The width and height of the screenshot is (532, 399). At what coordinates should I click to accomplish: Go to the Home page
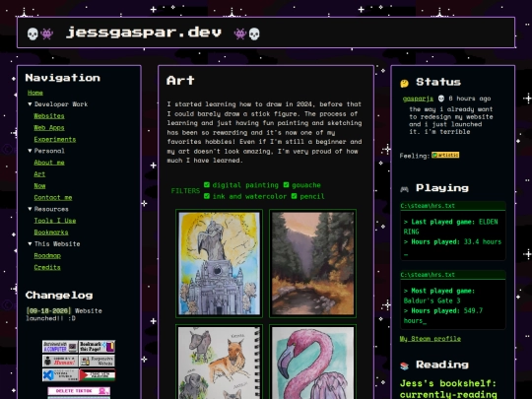35,93
